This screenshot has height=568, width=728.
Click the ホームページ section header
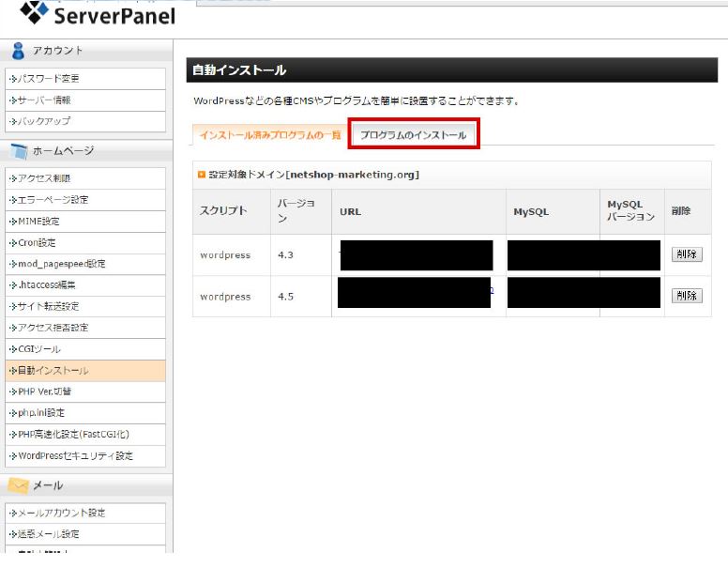pos(86,151)
